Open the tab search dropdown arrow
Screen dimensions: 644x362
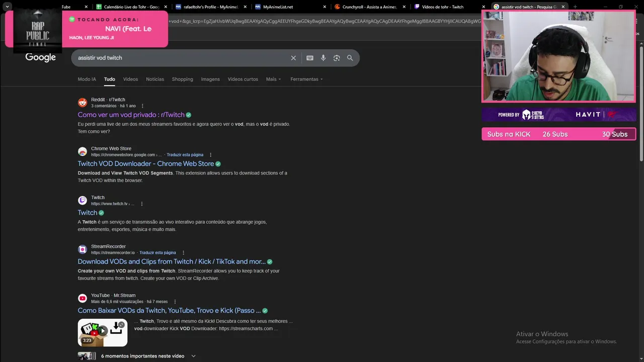[x=7, y=7]
